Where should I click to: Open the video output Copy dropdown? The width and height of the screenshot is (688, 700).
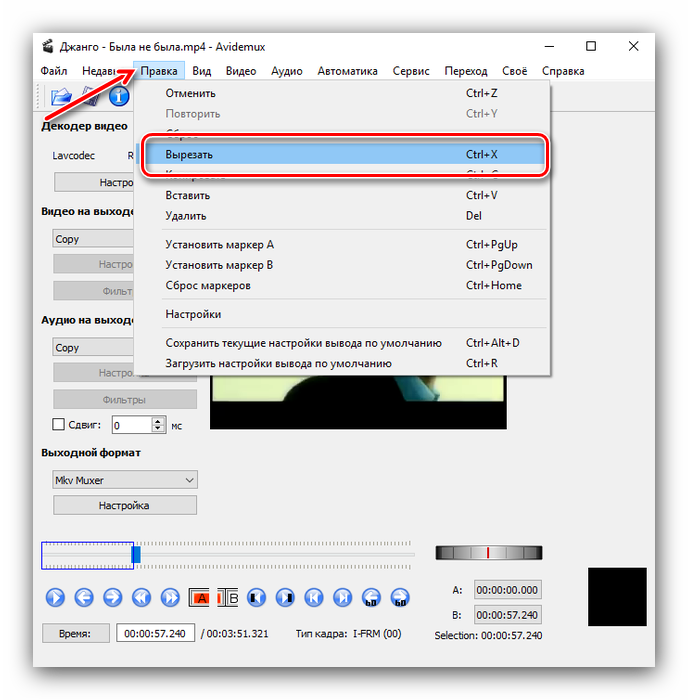click(93, 239)
